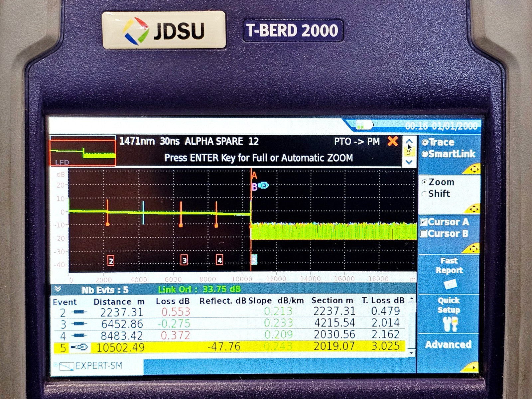
Task: Select distance value 6452.86
Action: tap(122, 324)
